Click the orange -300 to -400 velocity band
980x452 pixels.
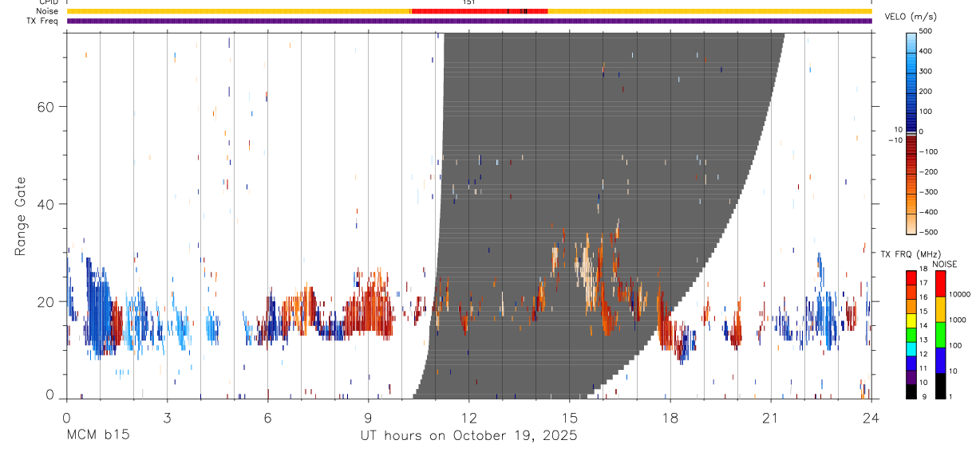pyautogui.click(x=912, y=202)
